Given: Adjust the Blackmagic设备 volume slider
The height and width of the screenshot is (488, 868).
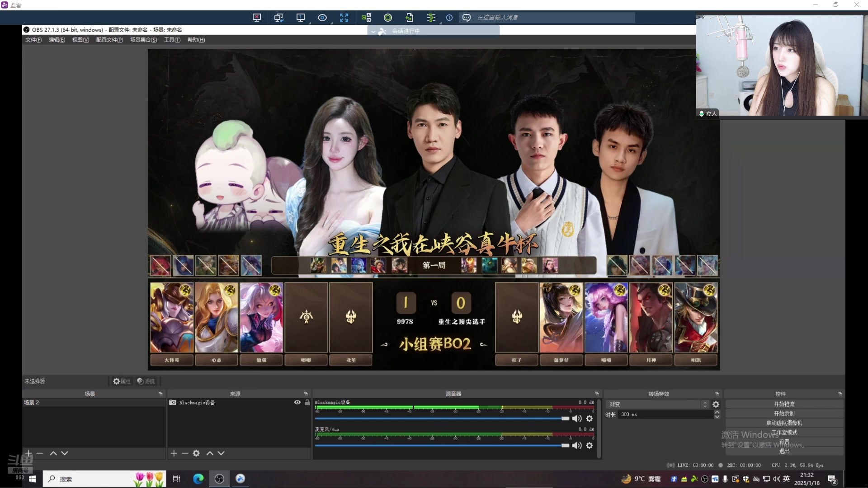Looking at the screenshot, I should point(442,419).
